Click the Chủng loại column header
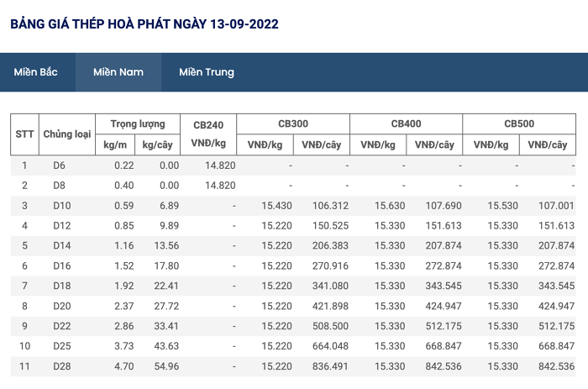The image size is (588, 389). (x=67, y=134)
